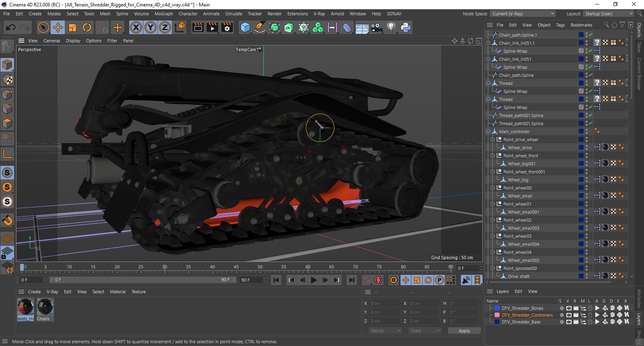Select Wheel_drive object in tree
The height and width of the screenshot is (346, 644).
click(x=520, y=148)
